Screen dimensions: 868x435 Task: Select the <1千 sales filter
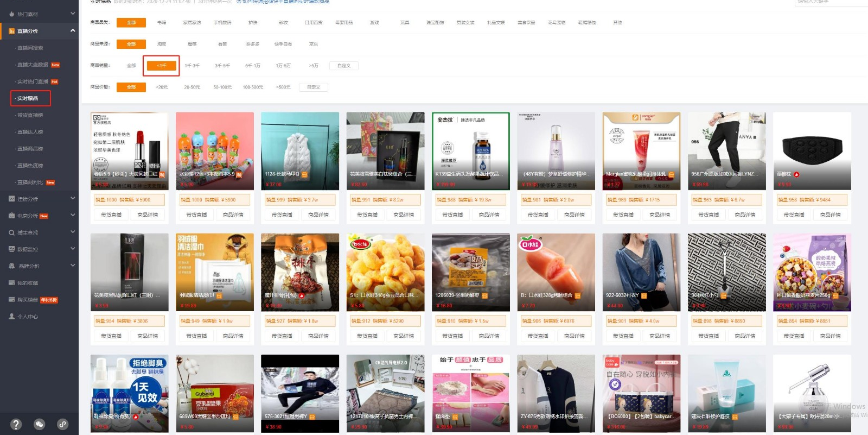point(162,66)
